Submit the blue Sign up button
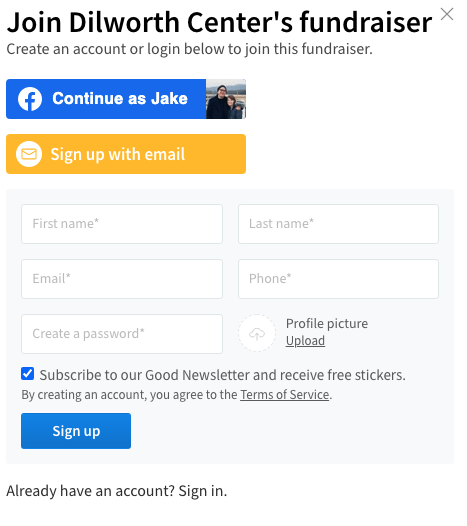The image size is (467, 526). tap(76, 431)
